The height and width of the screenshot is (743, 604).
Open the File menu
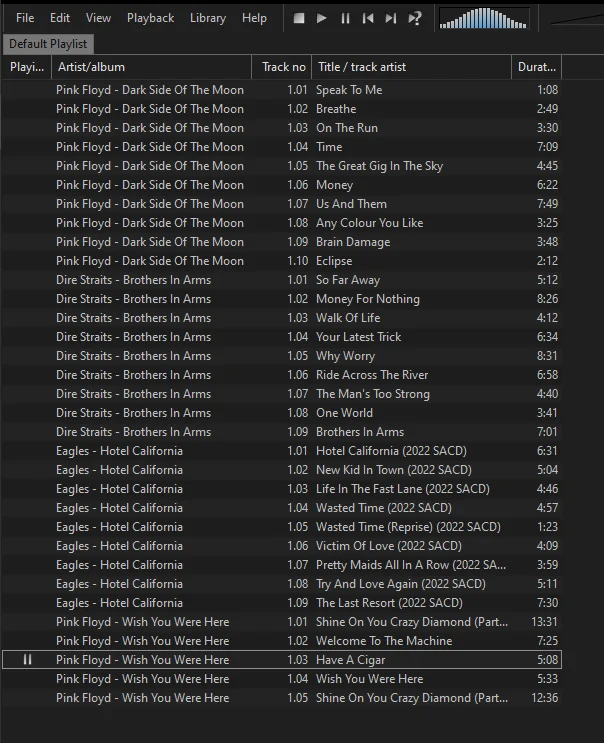[x=25, y=18]
